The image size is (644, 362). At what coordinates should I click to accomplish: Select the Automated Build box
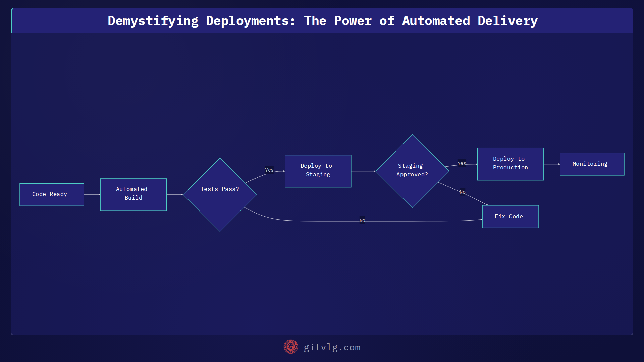pos(133,194)
